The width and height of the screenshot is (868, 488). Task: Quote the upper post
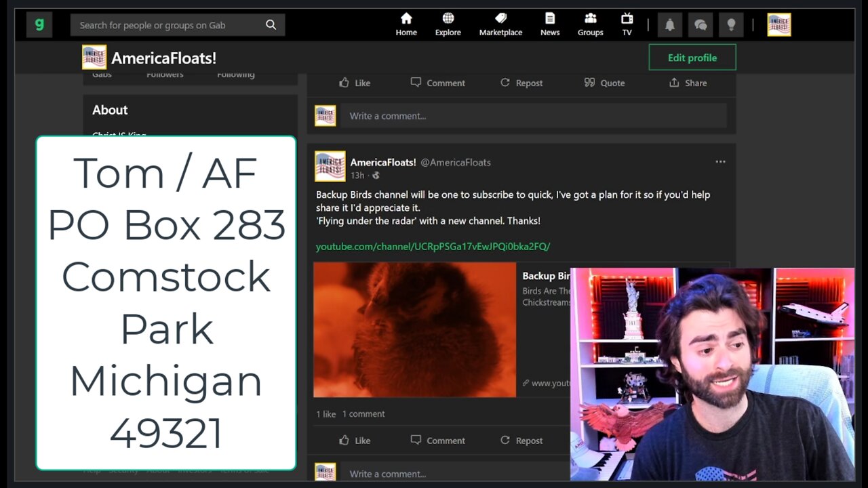point(605,83)
